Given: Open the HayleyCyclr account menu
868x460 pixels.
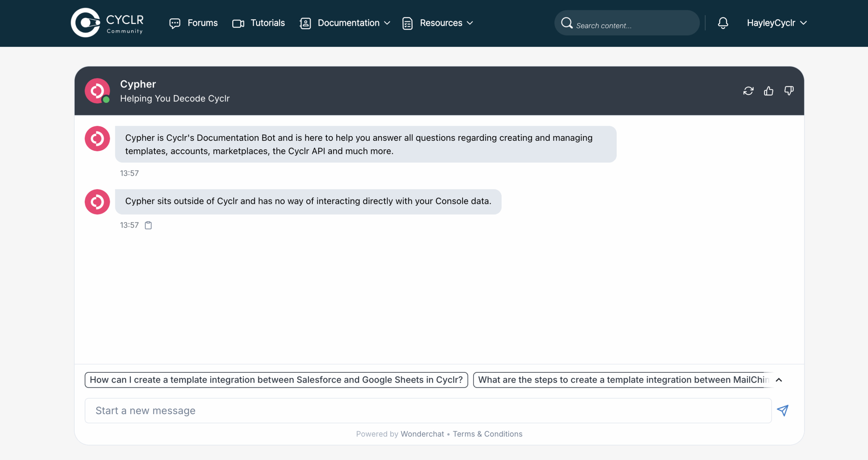Looking at the screenshot, I should [x=776, y=23].
